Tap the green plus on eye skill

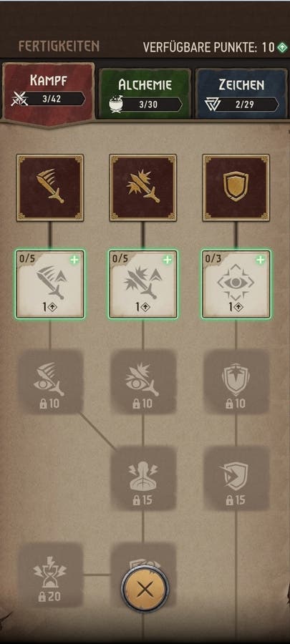pyautogui.click(x=260, y=260)
